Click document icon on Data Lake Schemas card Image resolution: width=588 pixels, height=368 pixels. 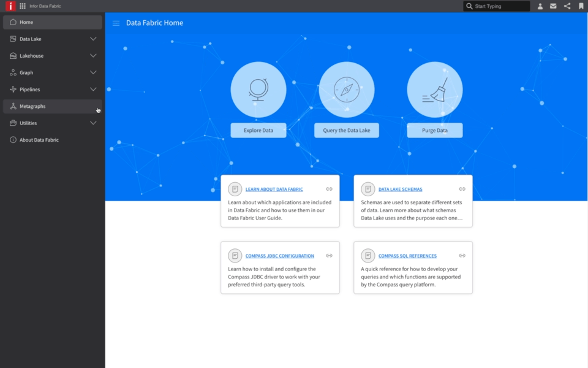[368, 190]
